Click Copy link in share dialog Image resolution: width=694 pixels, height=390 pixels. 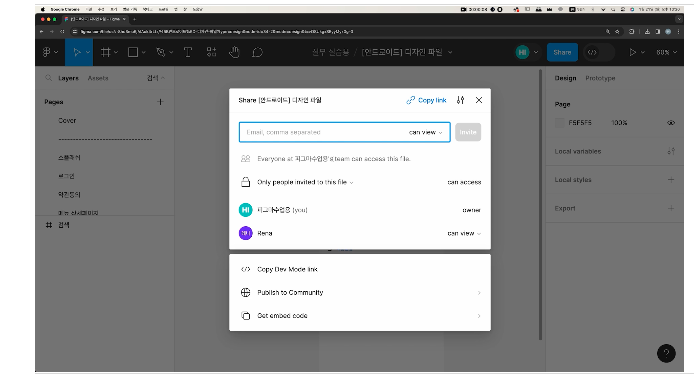click(x=426, y=100)
